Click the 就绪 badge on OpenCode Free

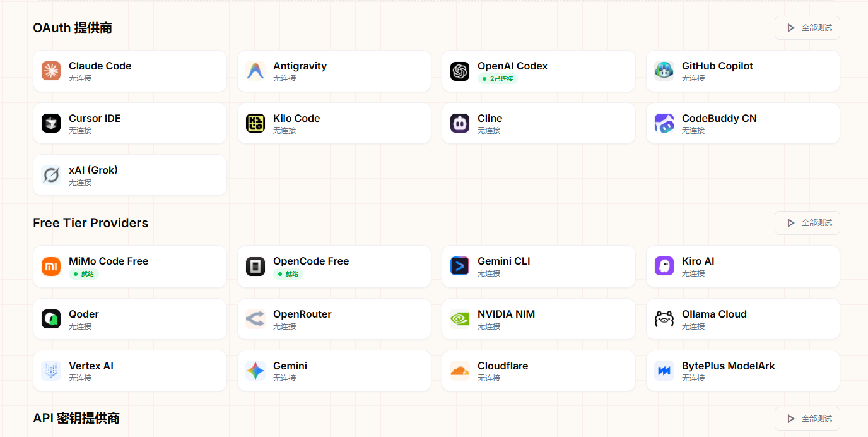tap(288, 274)
